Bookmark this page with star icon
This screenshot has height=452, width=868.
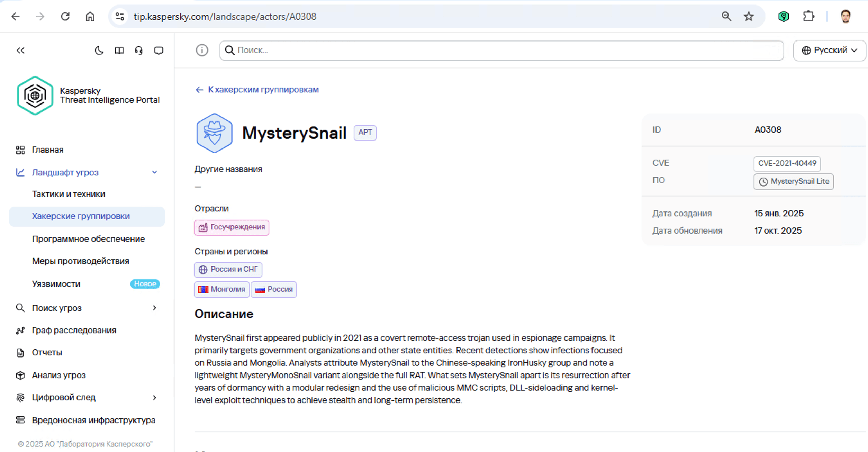(749, 16)
